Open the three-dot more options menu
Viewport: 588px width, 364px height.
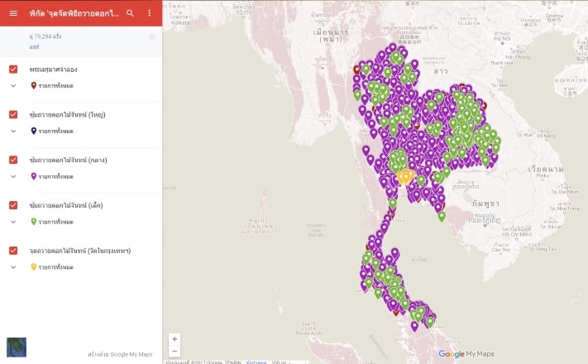pyautogui.click(x=149, y=13)
